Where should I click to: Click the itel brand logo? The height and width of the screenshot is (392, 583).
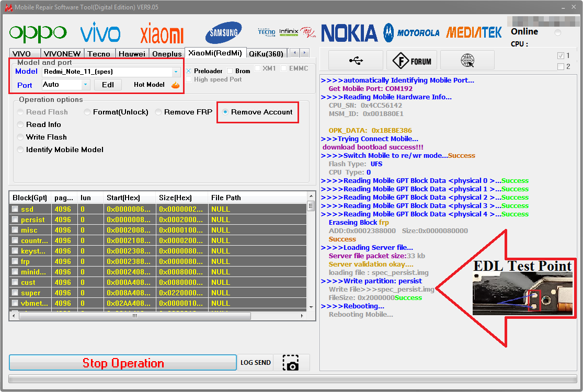tap(308, 32)
